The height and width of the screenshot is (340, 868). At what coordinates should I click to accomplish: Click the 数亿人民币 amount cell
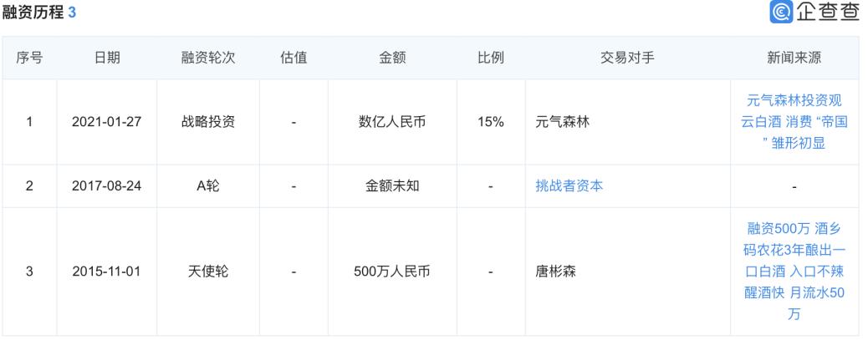coord(392,122)
